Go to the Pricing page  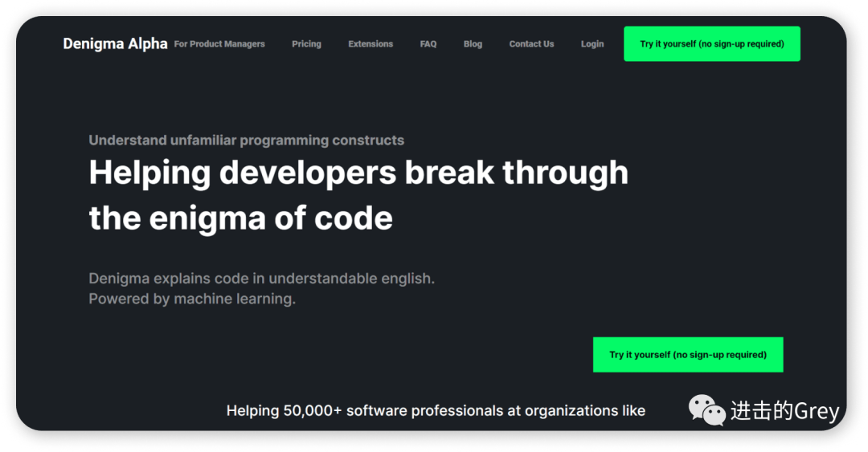coord(306,43)
